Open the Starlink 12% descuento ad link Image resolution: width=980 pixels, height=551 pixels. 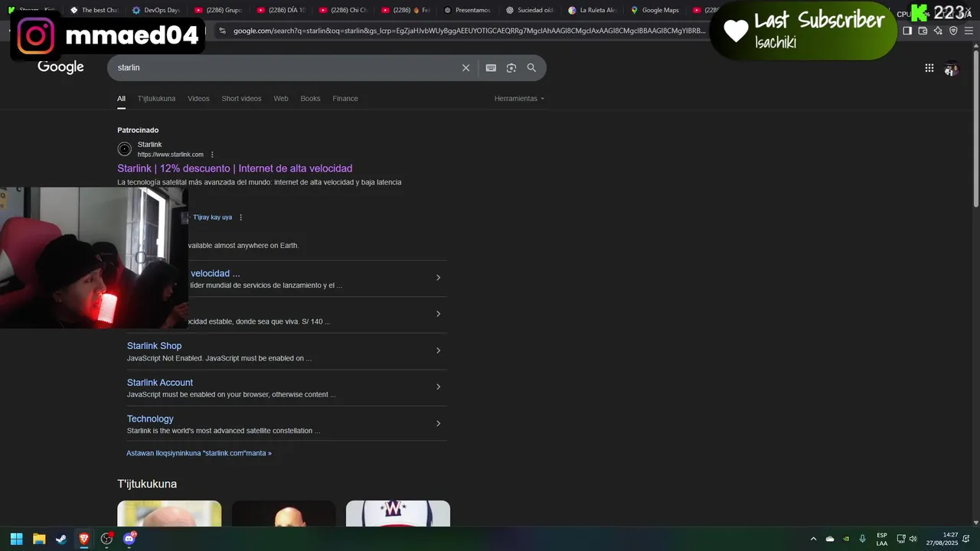[x=234, y=168]
